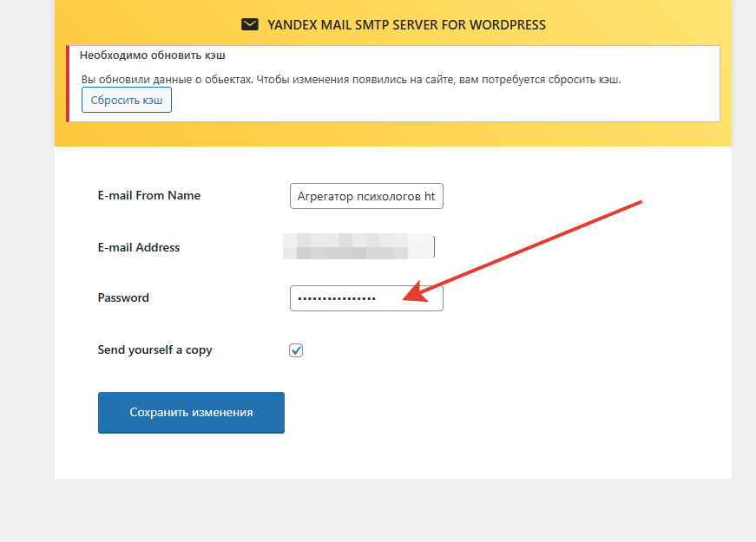The height and width of the screenshot is (542, 756).
Task: Click the envelope icon in the header
Action: pyautogui.click(x=250, y=24)
